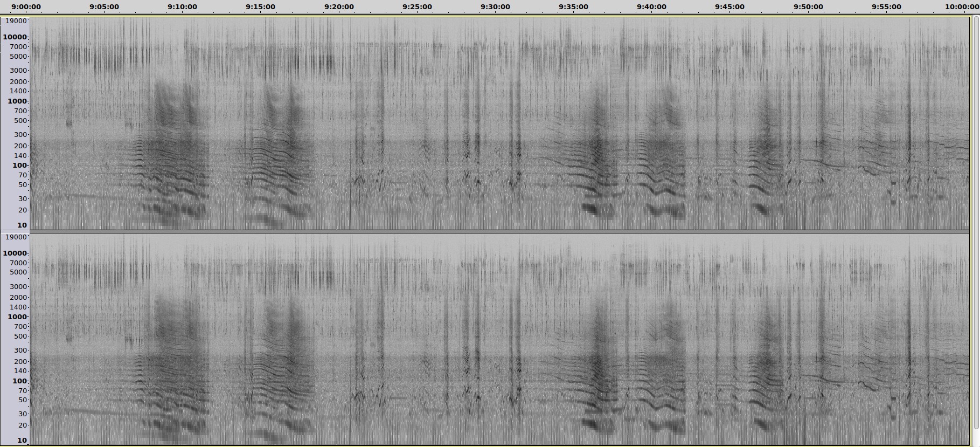The image size is (980, 447).
Task: Click the vertical scrollbar on the right edge
Action: 976,216
